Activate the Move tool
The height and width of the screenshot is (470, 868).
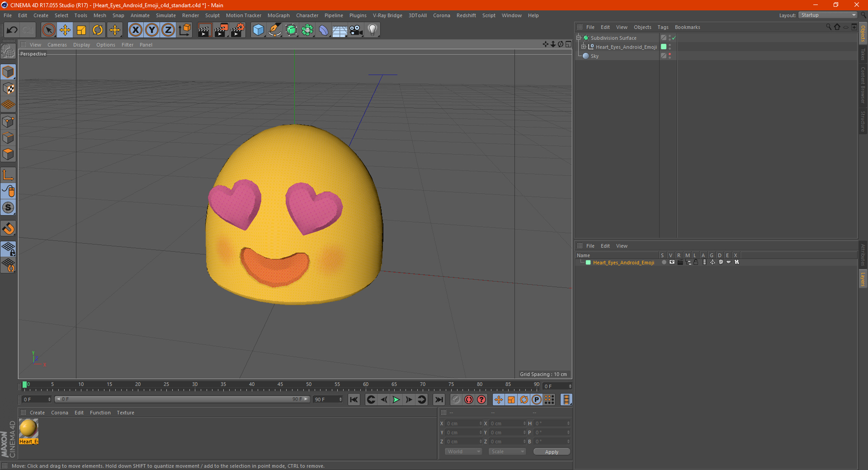click(x=65, y=30)
